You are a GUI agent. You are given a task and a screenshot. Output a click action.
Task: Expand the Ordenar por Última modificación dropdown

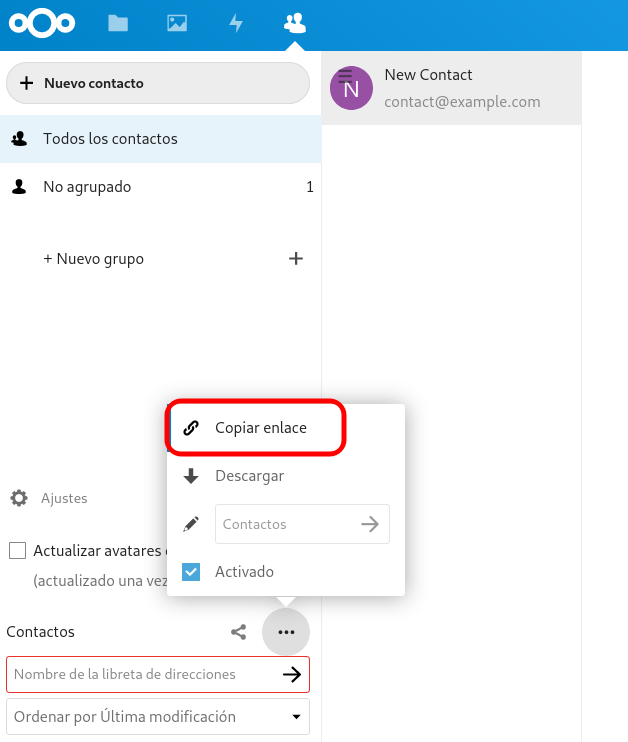tap(158, 716)
